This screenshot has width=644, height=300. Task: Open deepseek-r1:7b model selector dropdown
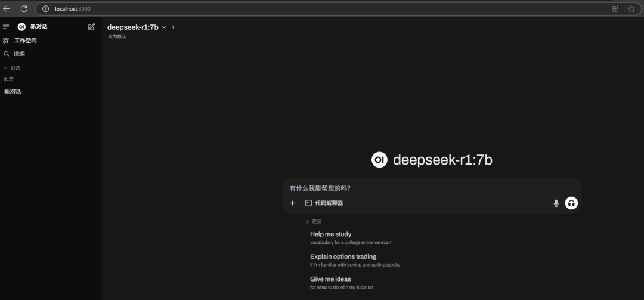[137, 27]
